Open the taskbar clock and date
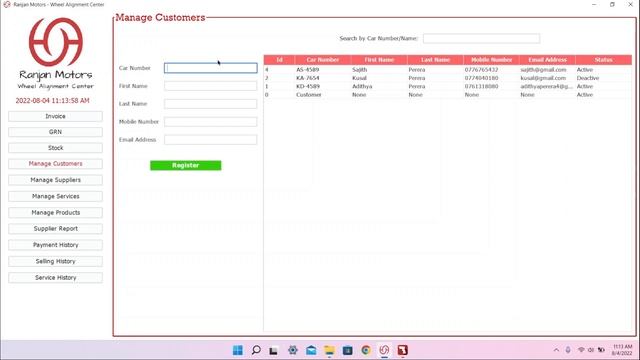 pos(622,350)
